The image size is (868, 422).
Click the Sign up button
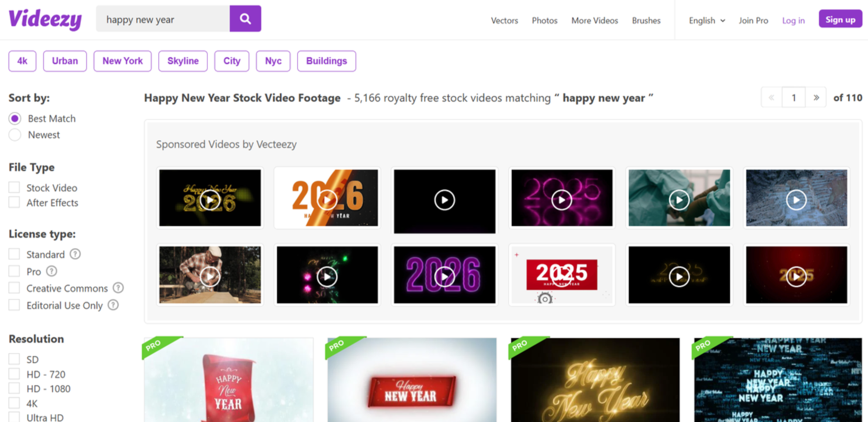tap(840, 19)
